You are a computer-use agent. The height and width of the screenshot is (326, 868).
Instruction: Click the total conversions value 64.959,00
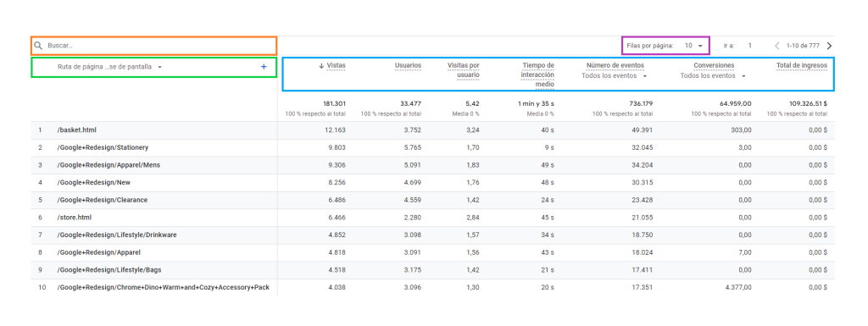click(735, 103)
